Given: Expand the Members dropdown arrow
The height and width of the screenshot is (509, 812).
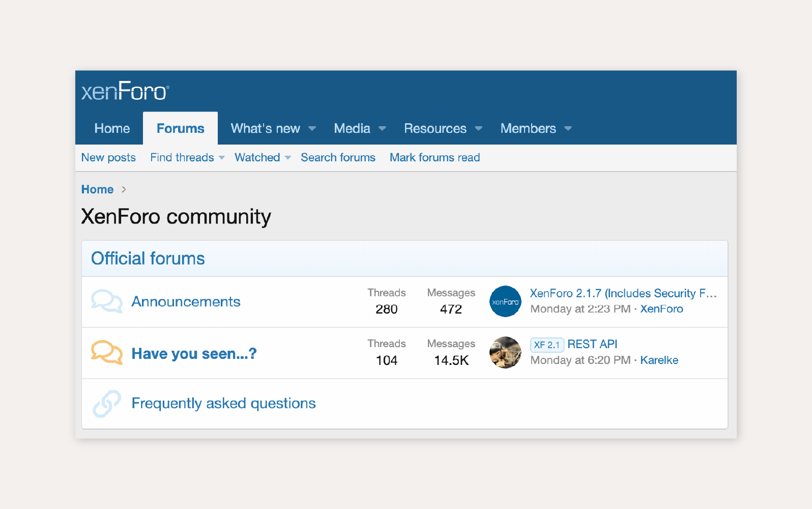Looking at the screenshot, I should (568, 129).
